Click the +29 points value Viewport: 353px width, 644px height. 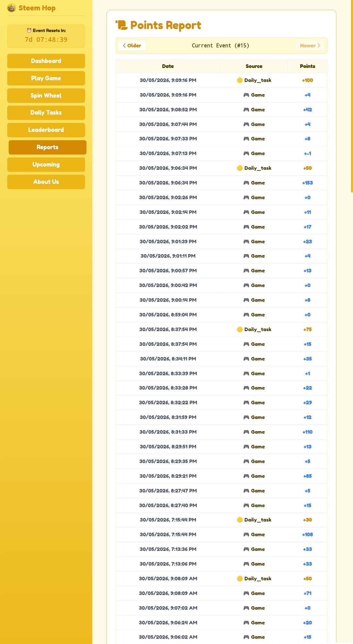pyautogui.click(x=308, y=403)
